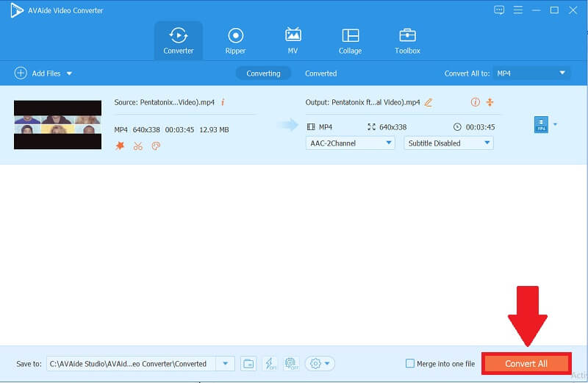Select the Converting sub-tab

[263, 74]
